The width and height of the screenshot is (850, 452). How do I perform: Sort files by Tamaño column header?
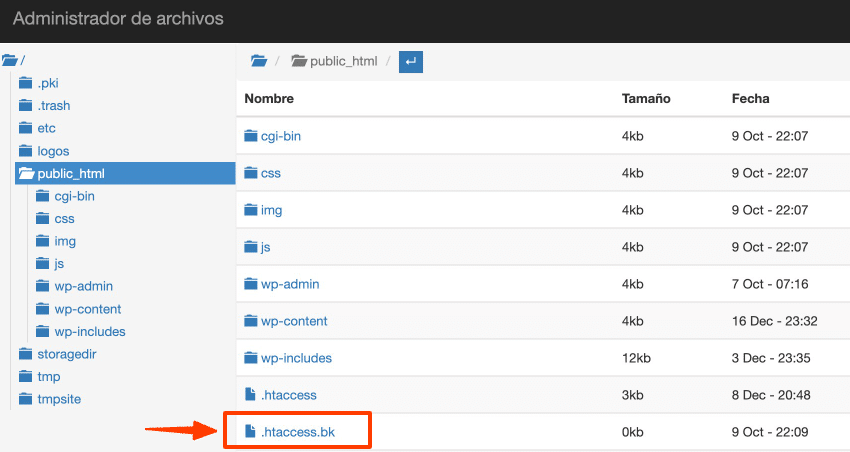[x=645, y=99]
